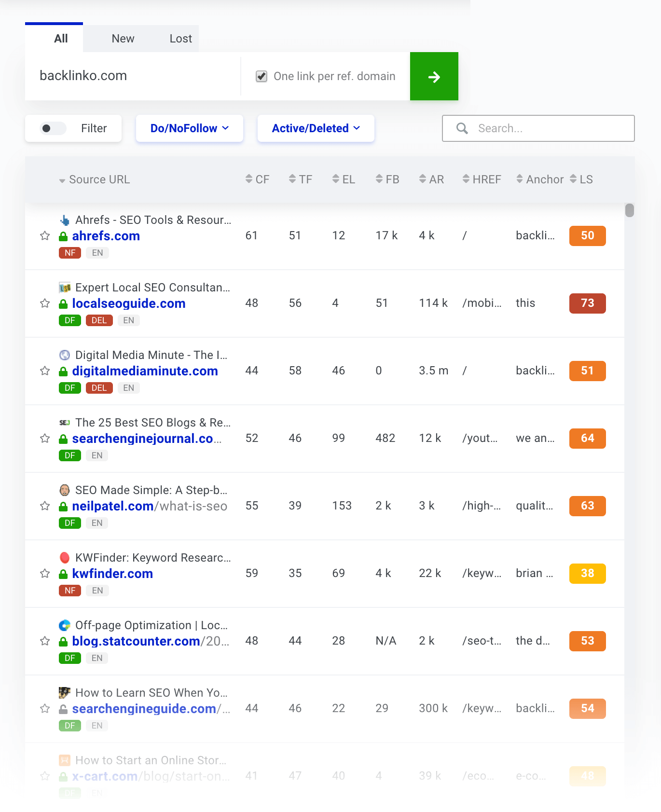Viewport: 661px width, 812px height.
Task: Click the KWFinder red favicon
Action: click(x=65, y=558)
